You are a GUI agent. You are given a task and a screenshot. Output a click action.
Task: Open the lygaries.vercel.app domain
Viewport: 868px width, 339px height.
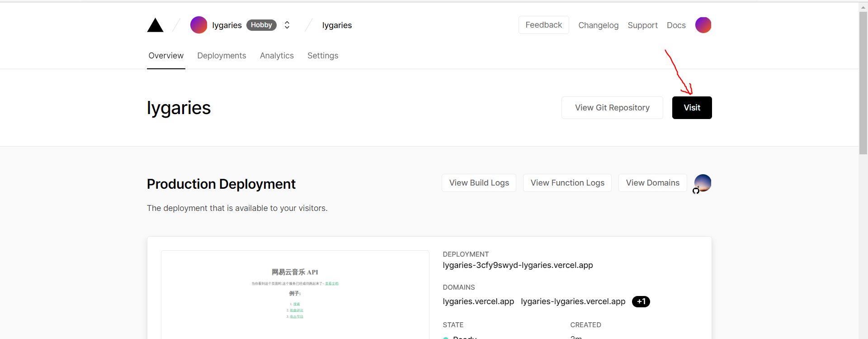pyautogui.click(x=478, y=301)
